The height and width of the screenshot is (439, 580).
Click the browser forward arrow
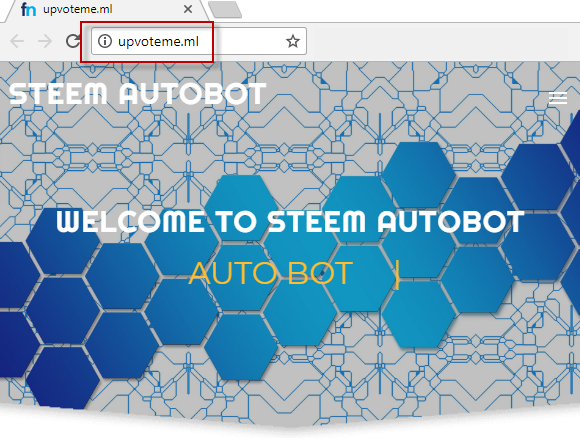pyautogui.click(x=45, y=41)
